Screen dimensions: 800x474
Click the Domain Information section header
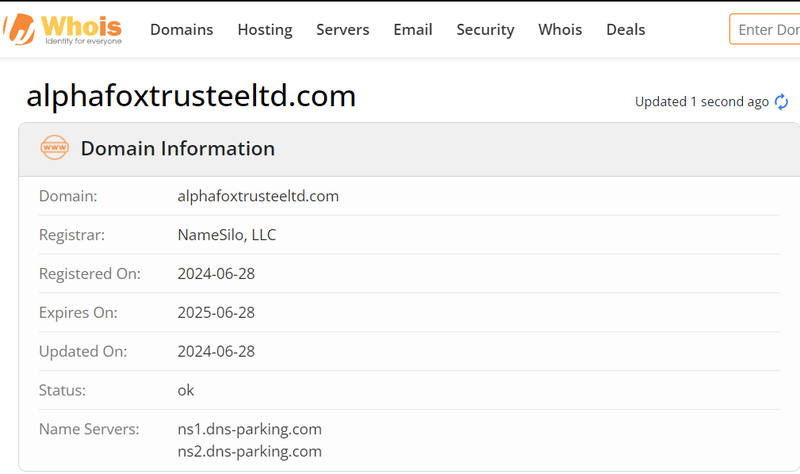click(x=178, y=148)
